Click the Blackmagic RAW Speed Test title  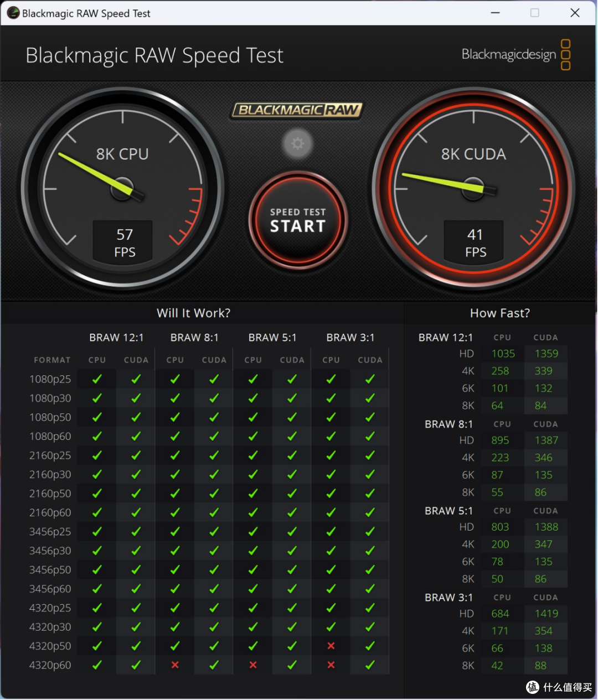[154, 55]
